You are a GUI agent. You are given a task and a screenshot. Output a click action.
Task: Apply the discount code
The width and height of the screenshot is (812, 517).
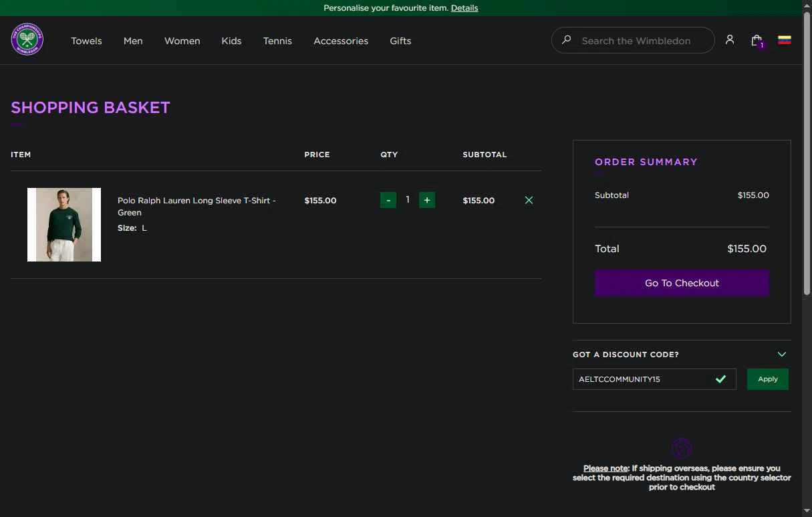click(x=768, y=379)
